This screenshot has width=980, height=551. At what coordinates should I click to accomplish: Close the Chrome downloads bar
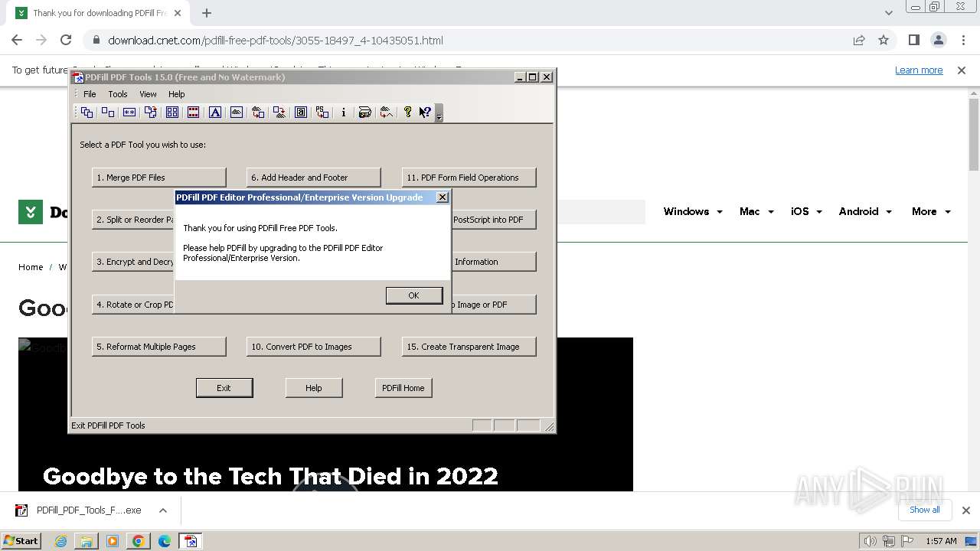(966, 510)
